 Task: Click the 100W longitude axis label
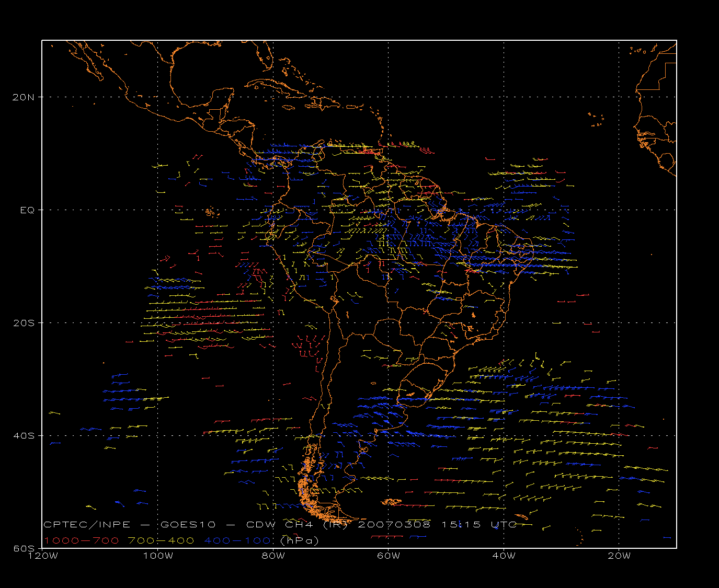pyautogui.click(x=158, y=556)
